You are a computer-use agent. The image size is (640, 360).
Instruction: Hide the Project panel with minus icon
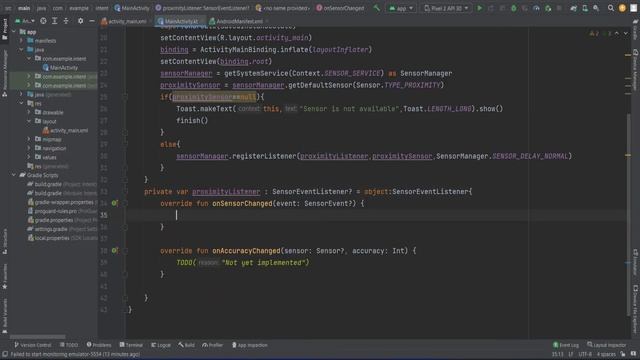point(92,21)
